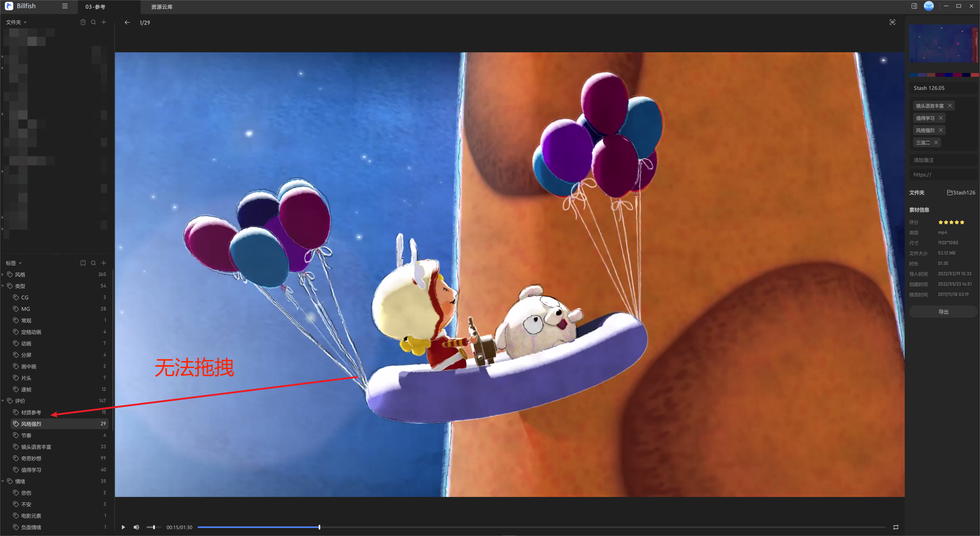Open the user avatar account menu

(x=929, y=6)
